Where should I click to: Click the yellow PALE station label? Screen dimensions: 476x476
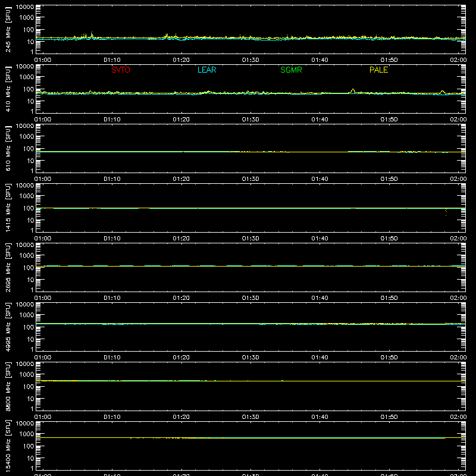coord(378,70)
